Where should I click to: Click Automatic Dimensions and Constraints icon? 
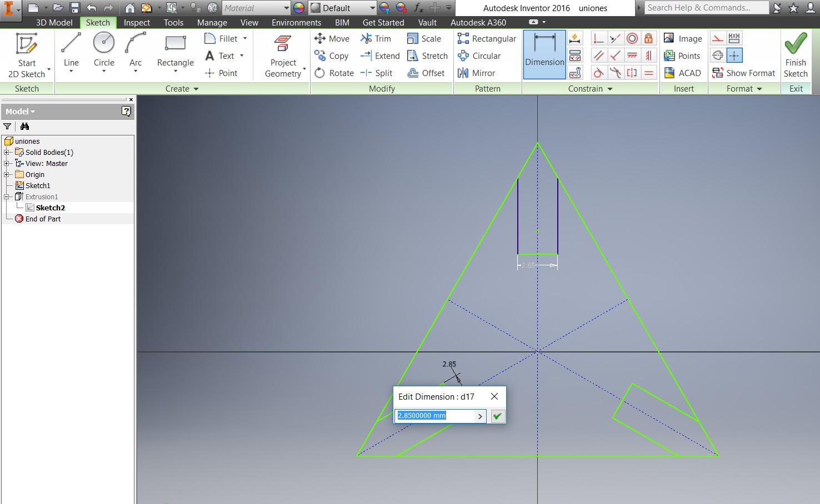click(x=575, y=38)
